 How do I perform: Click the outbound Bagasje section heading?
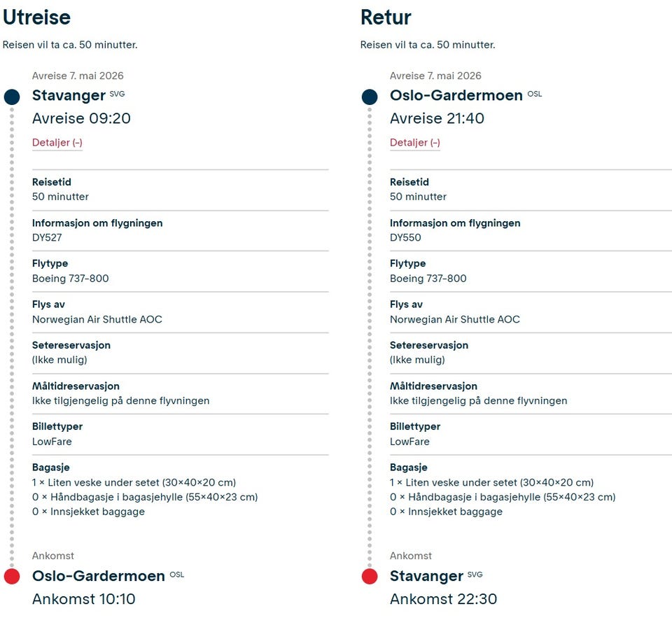click(x=50, y=468)
